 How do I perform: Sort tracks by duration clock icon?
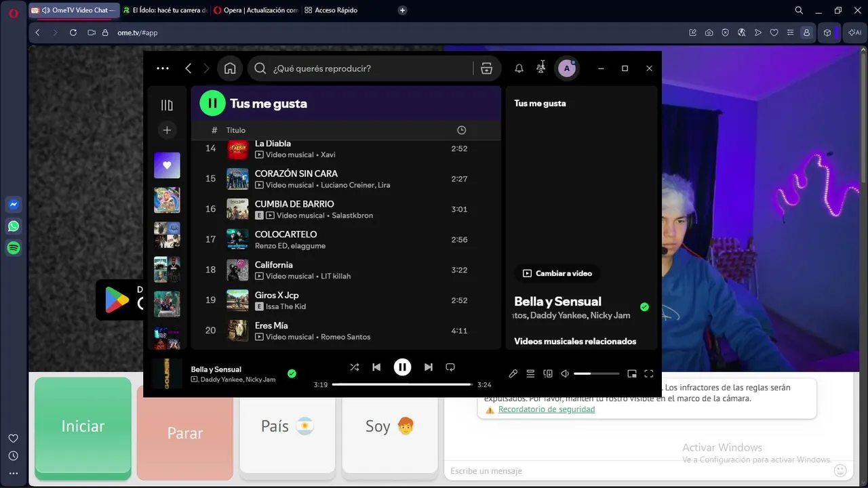(462, 130)
